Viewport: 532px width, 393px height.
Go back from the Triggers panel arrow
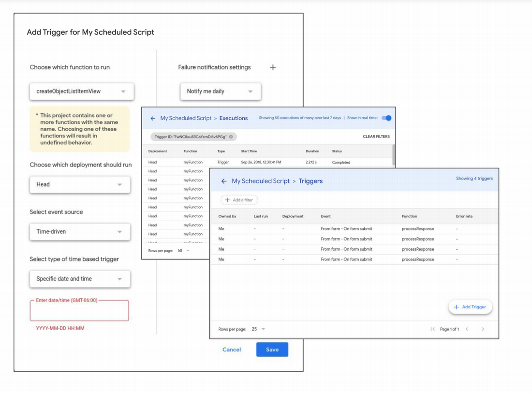(x=224, y=181)
